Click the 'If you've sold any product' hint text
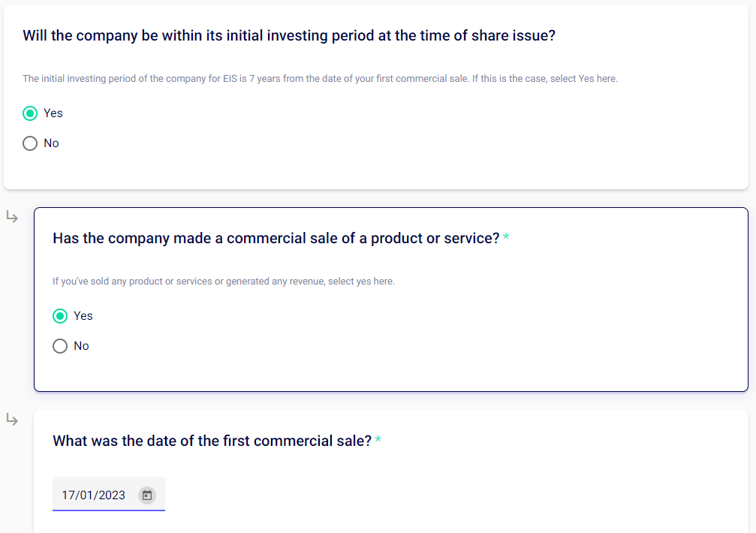 click(x=223, y=282)
